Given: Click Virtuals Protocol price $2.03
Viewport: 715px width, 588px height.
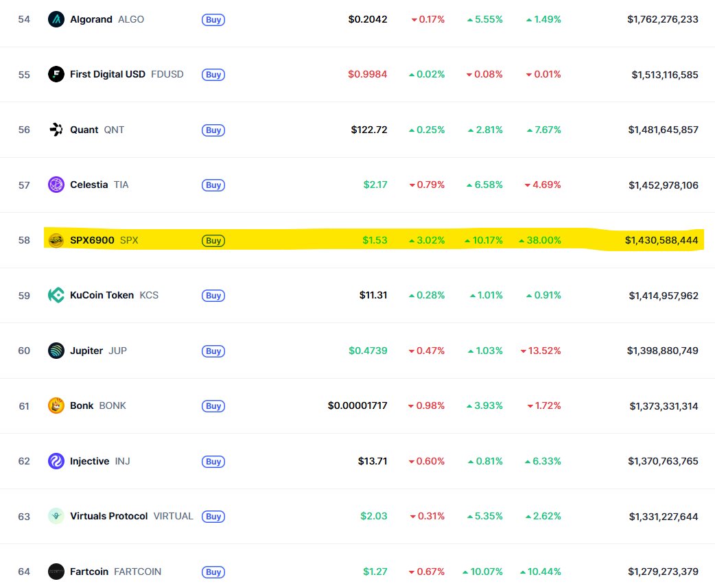Looking at the screenshot, I should point(374,516).
